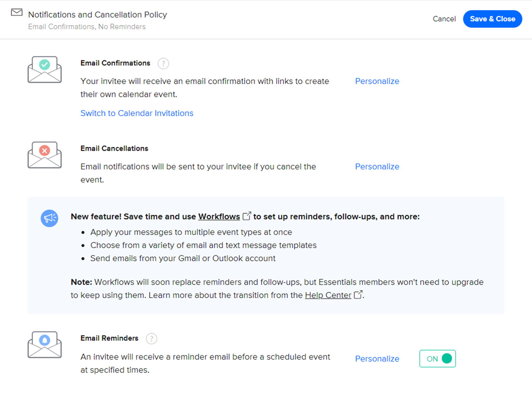Open the Help Center link
Image resolution: width=532 pixels, height=395 pixels.
pyautogui.click(x=328, y=295)
